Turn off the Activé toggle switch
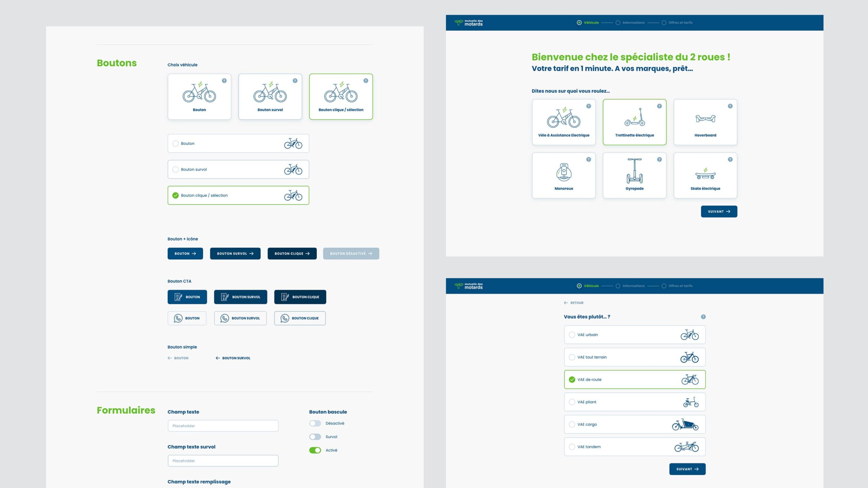 point(315,450)
